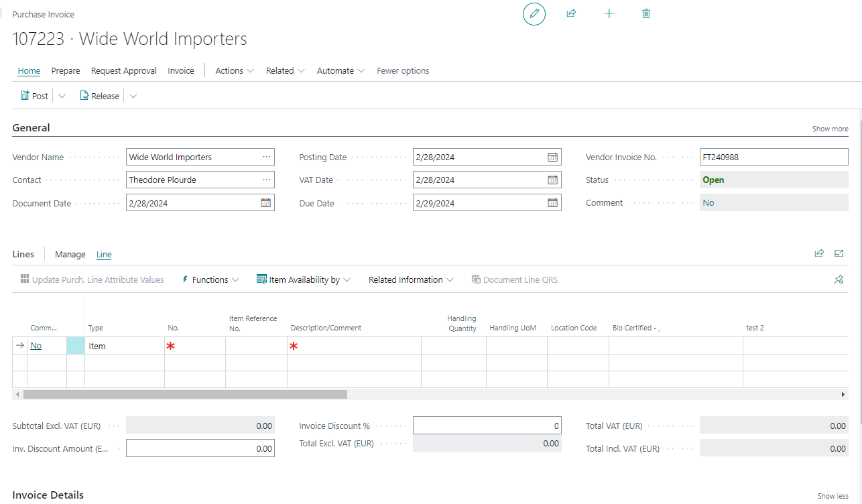The image size is (862, 504).
Task: Open the Due Date calendar picker
Action: click(x=552, y=203)
